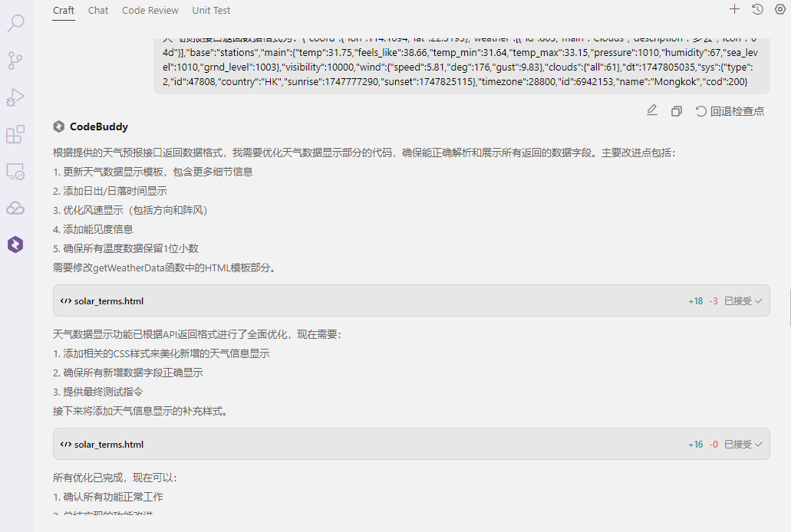Open the Remote Explorer view
The width and height of the screenshot is (791, 532).
[15, 172]
